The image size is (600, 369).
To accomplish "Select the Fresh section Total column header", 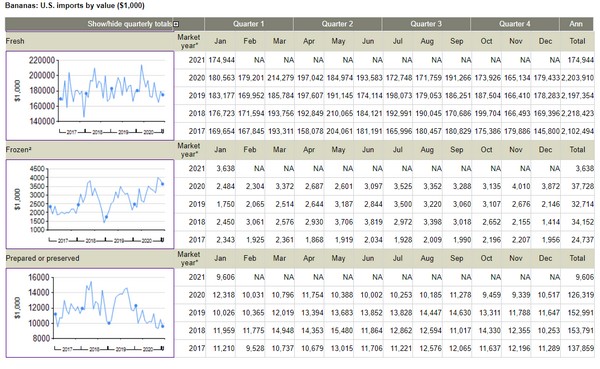I will [x=577, y=41].
